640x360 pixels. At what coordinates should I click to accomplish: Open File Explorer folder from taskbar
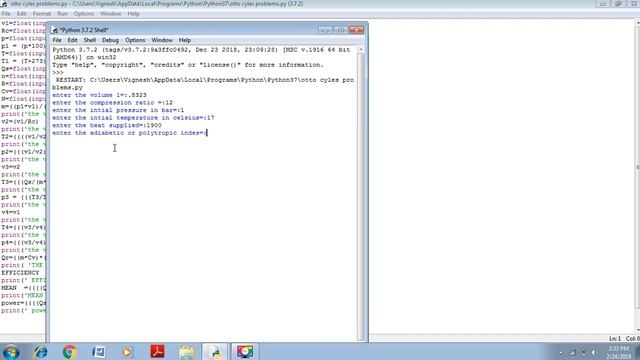coord(187,351)
